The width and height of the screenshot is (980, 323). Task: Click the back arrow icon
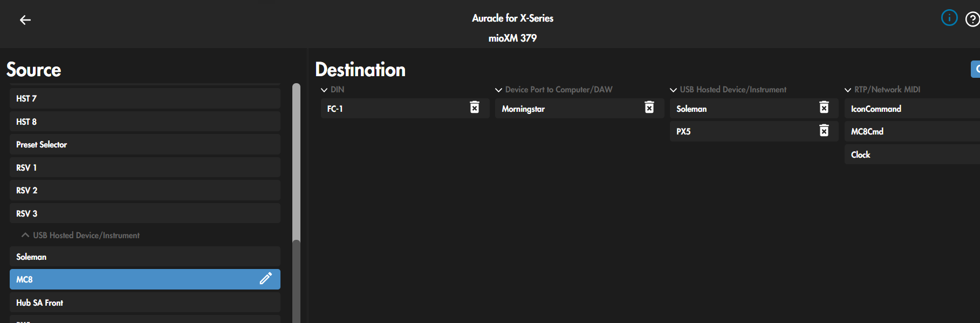click(x=25, y=20)
